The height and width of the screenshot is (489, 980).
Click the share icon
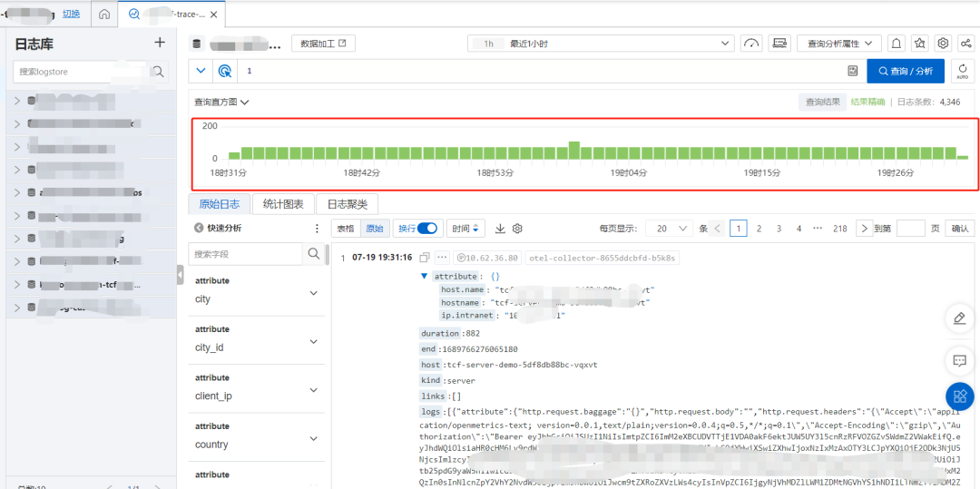click(x=966, y=44)
